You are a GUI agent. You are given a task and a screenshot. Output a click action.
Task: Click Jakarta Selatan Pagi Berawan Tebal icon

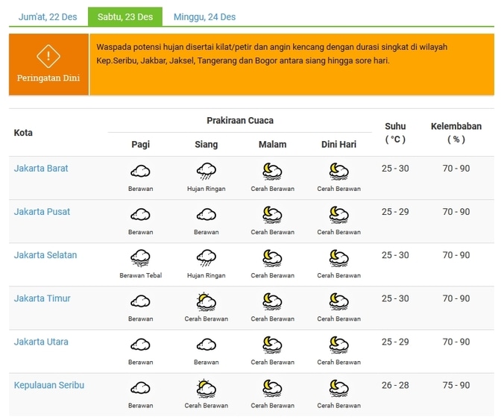tap(140, 259)
